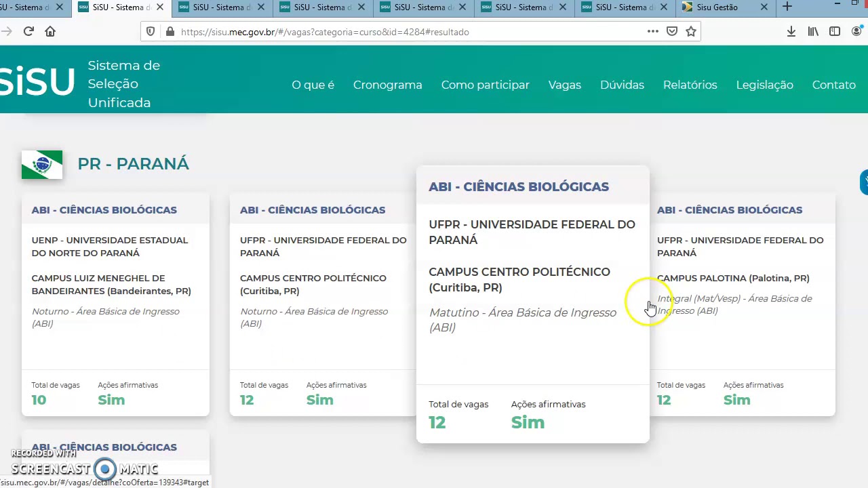Open Como participar page
The height and width of the screenshot is (488, 868).
pyautogui.click(x=485, y=85)
